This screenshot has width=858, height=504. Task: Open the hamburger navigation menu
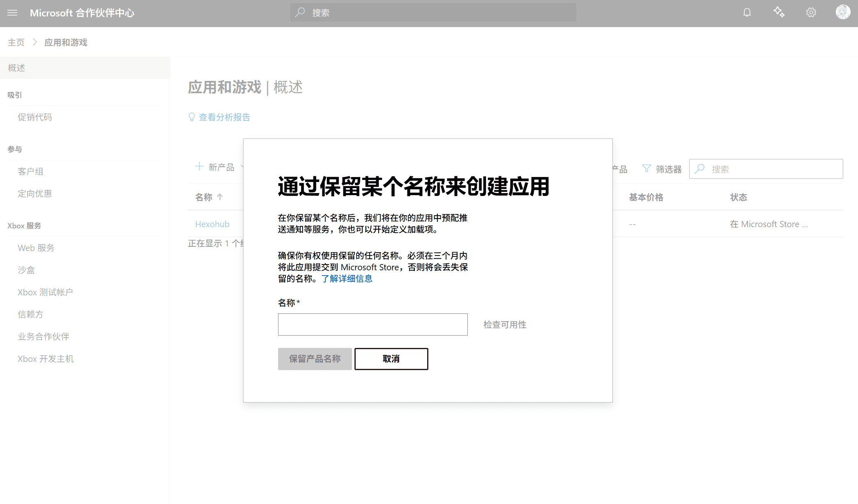pos(12,13)
